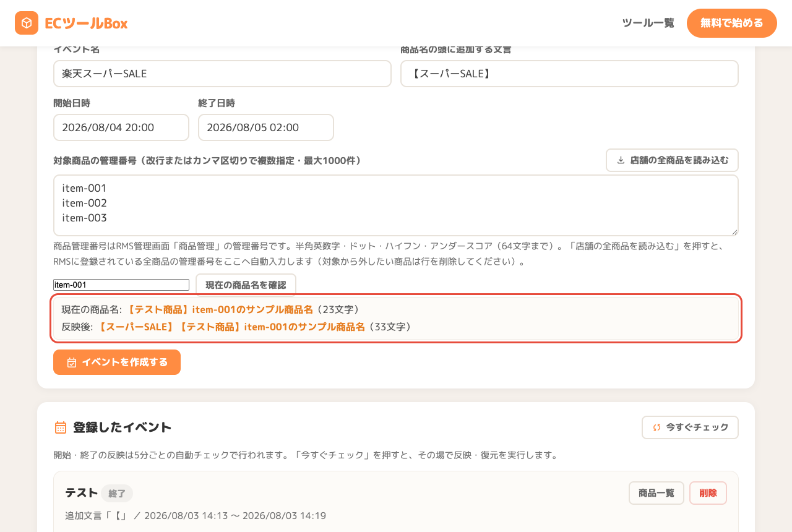
Task: Click the calendar icon beside 登録したイベント
Action: coord(61,427)
